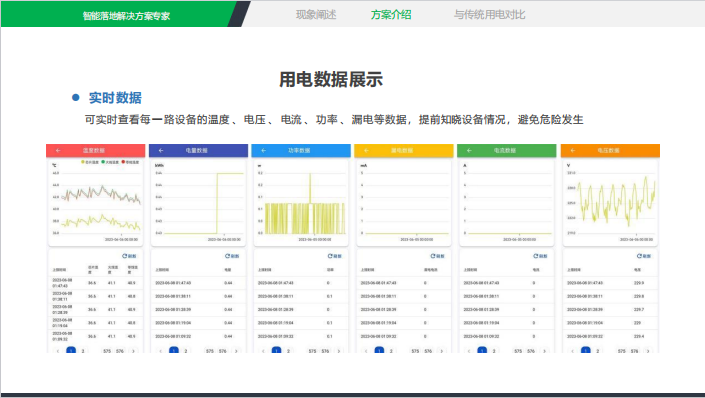Click the back arrow in the yellow leakage (漏电) data header
705x398 pixels.
(x=366, y=151)
